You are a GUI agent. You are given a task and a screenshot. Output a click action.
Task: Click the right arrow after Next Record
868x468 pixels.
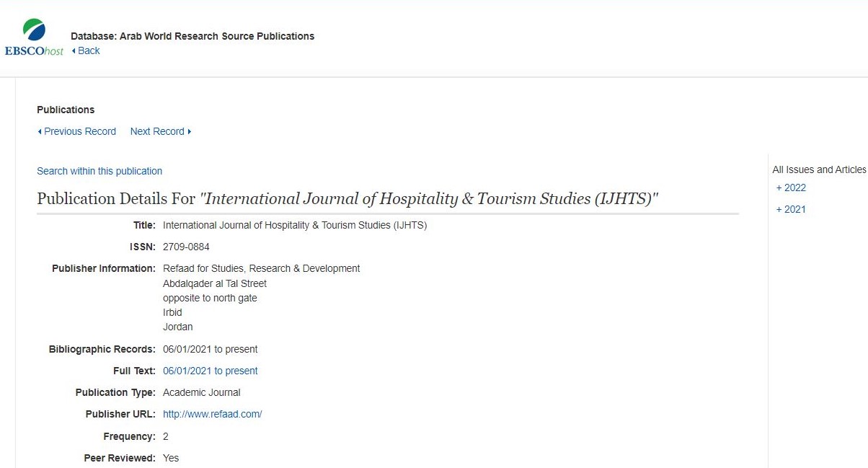coord(190,132)
